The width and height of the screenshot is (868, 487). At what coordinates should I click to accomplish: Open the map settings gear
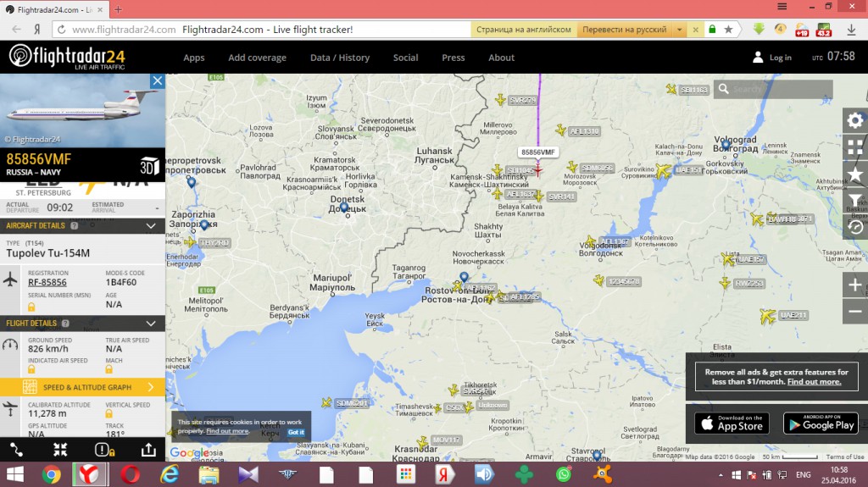855,120
